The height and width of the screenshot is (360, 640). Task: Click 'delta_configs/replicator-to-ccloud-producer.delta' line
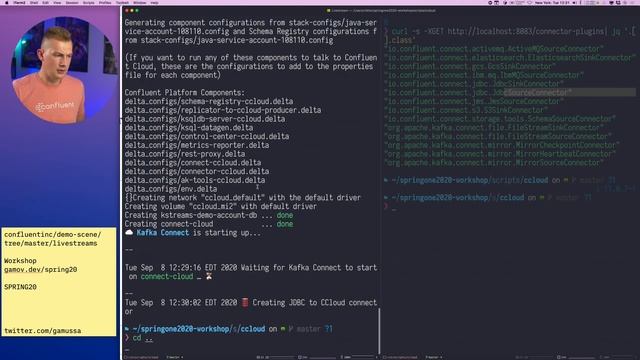point(223,110)
